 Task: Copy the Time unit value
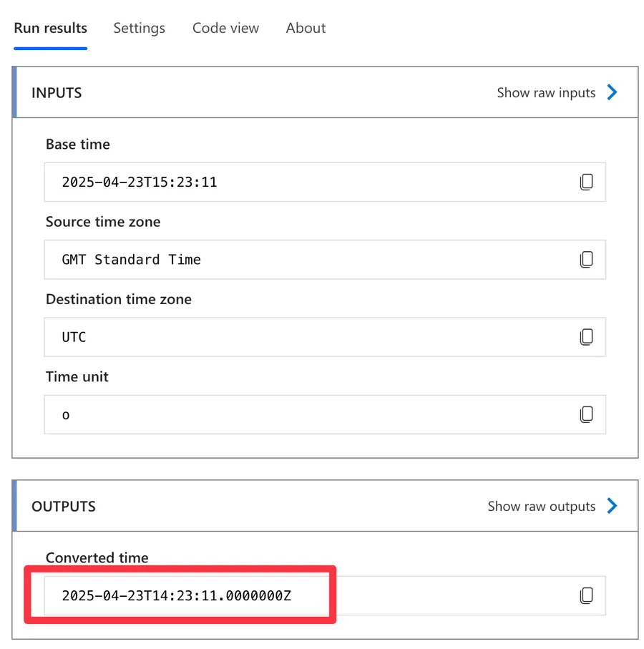pyautogui.click(x=586, y=414)
